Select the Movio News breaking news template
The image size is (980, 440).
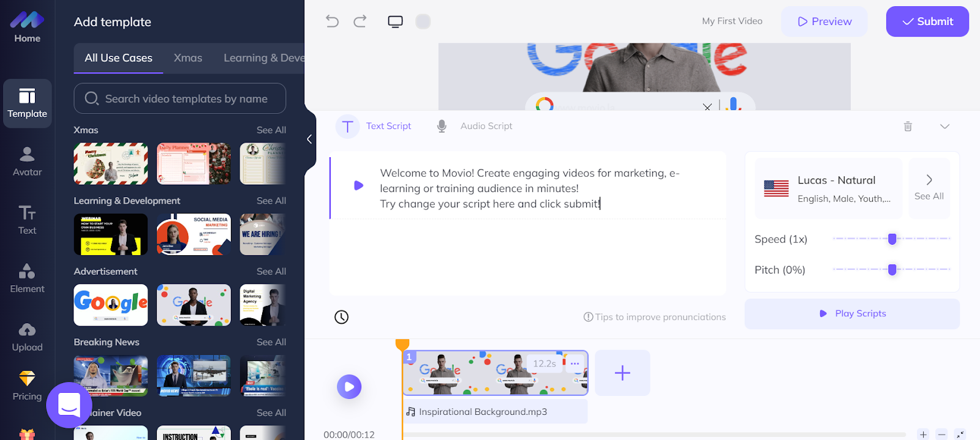point(194,376)
